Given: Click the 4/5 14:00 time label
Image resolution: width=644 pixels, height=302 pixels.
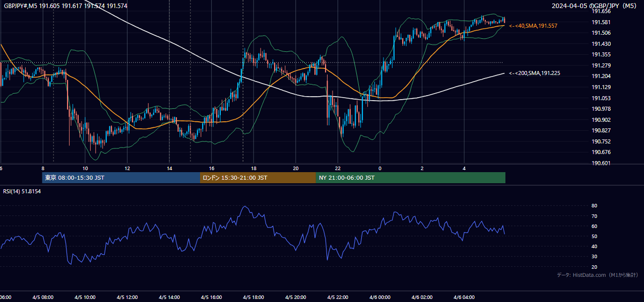Looking at the screenshot, I should [x=169, y=297].
